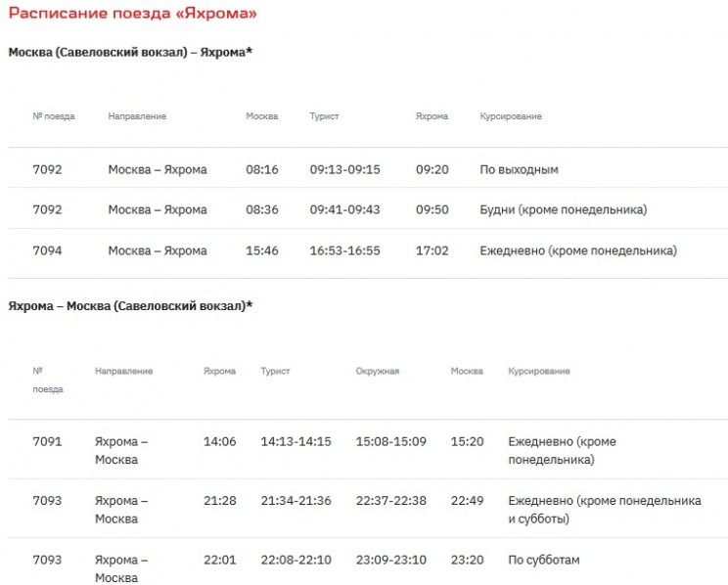
Task: Click Яхрома departure time 21:28
Action: point(220,501)
